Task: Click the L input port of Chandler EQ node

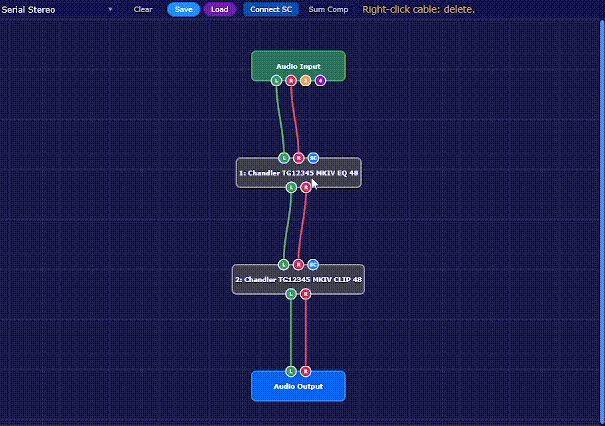Action: coord(284,158)
